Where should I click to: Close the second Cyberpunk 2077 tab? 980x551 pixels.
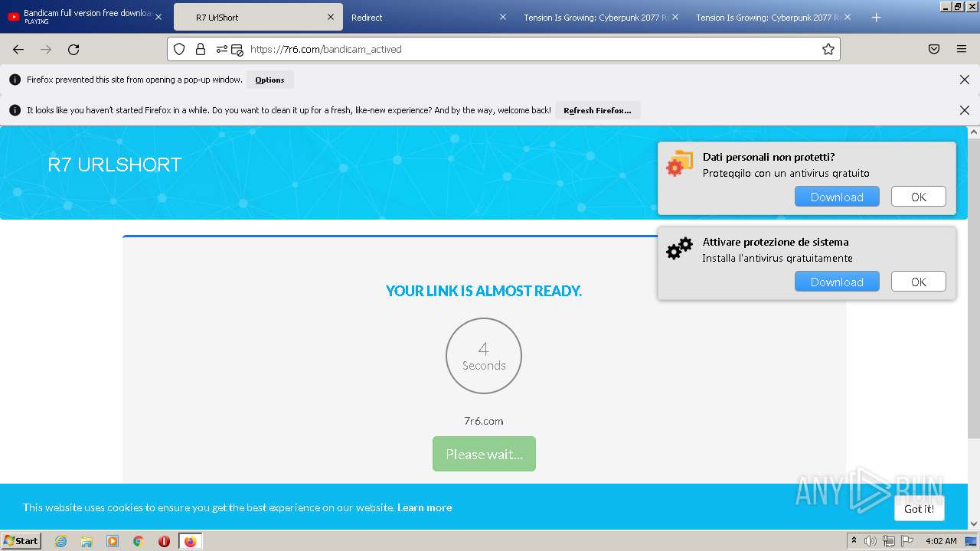[847, 18]
